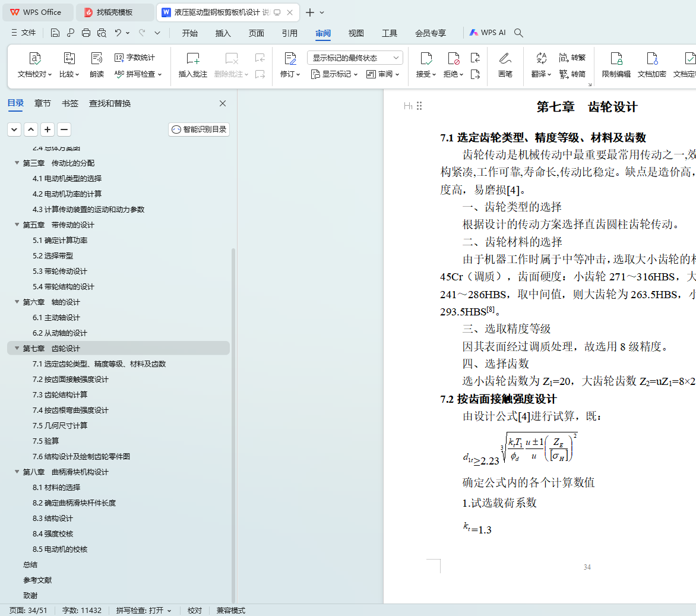Viewport: 696px width, 616px height.
Task: Click the print icon in quick toolbar
Action: click(x=86, y=33)
